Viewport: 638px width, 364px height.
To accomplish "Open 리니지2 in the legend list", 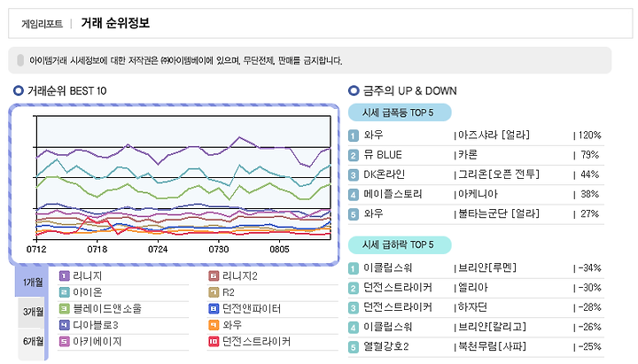I will pos(239,276).
